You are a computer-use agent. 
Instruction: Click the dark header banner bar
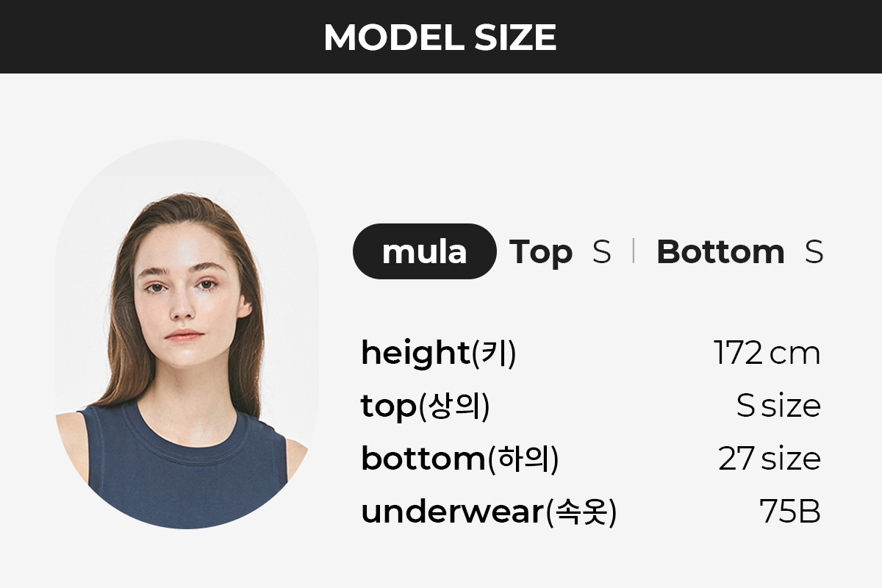(x=441, y=37)
